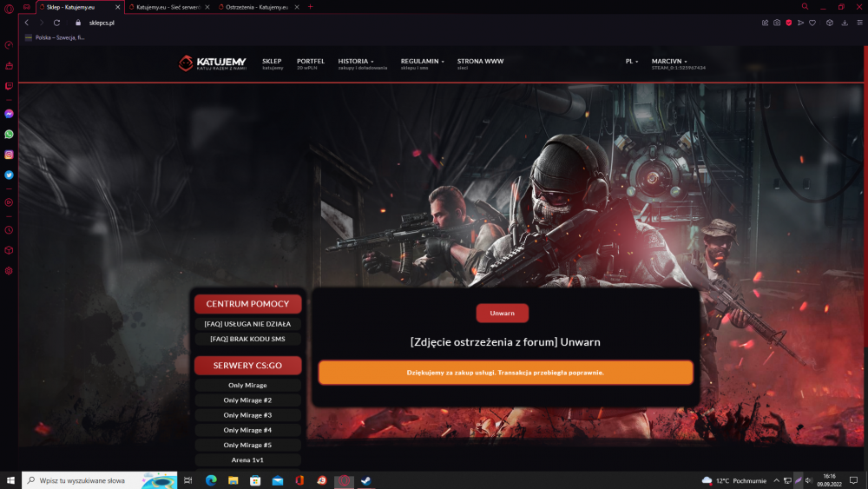The width and height of the screenshot is (868, 489).
Task: Expand the REGULAMIN dropdown menu
Action: click(x=423, y=63)
